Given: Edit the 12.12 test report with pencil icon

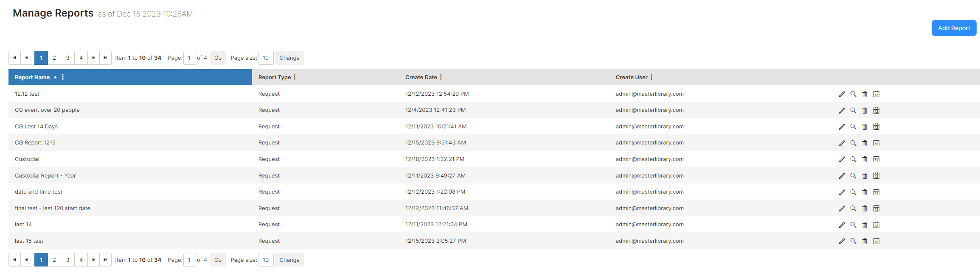Looking at the screenshot, I should [x=842, y=94].
